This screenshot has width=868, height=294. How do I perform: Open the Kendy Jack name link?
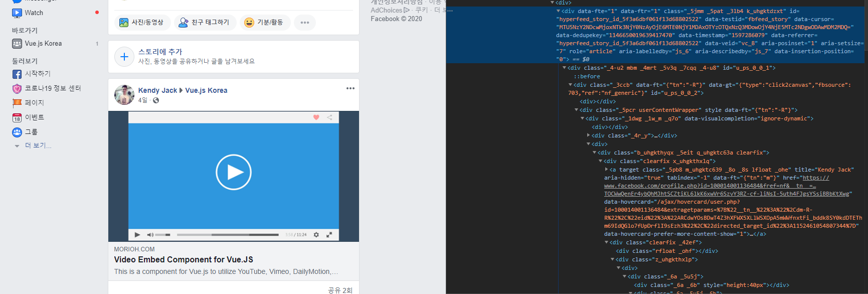click(157, 90)
